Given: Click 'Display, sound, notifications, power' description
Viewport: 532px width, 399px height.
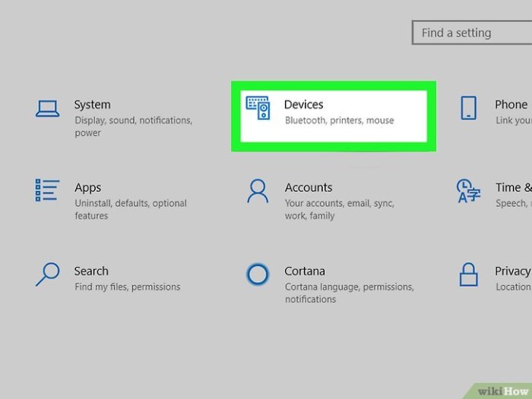Looking at the screenshot, I should coord(134,127).
